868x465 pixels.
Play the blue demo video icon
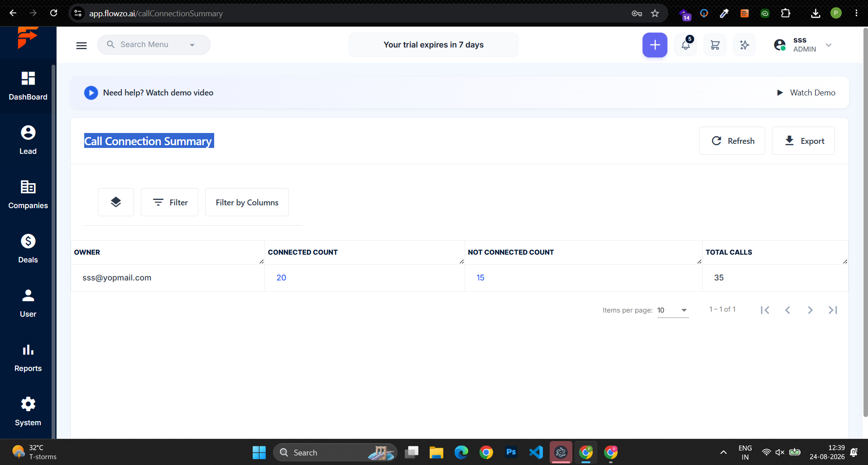pos(91,93)
